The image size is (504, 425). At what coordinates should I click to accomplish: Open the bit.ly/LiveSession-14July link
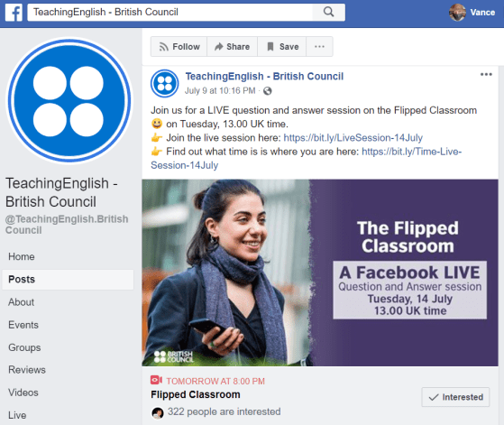pyautogui.click(x=353, y=138)
